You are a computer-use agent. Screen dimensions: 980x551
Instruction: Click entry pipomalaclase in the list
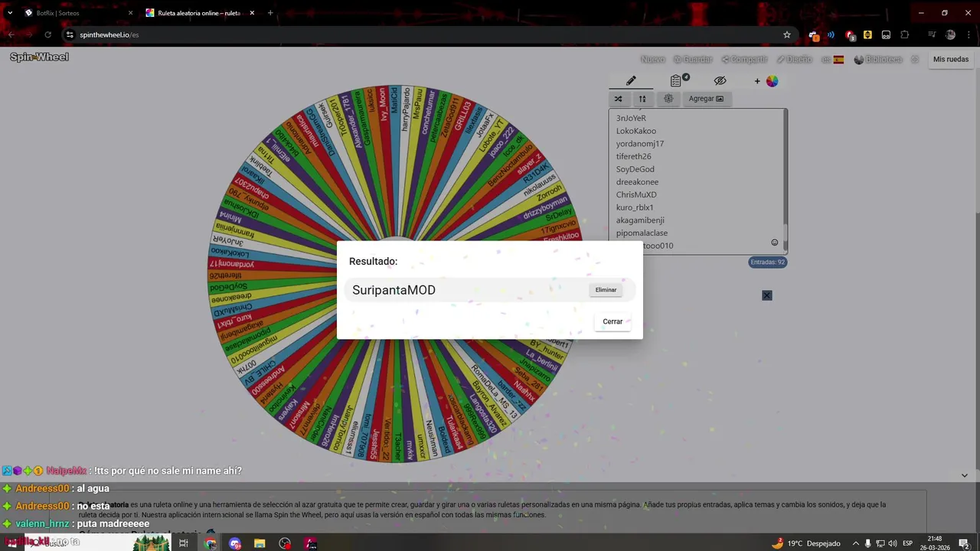pos(642,233)
